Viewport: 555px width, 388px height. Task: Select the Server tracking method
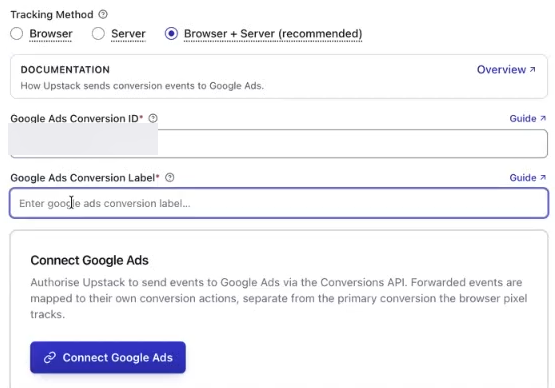click(x=98, y=34)
